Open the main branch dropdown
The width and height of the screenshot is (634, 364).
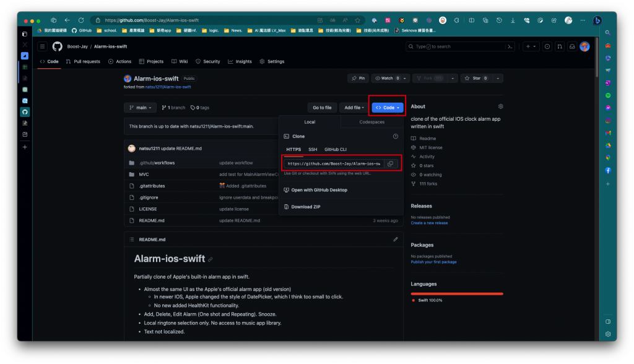(x=141, y=108)
